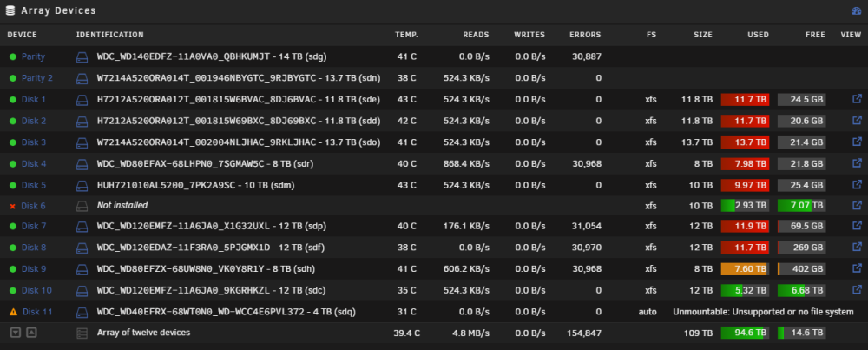Click the ERRORS column header
Viewport: 868px width, 350px height.
point(585,35)
